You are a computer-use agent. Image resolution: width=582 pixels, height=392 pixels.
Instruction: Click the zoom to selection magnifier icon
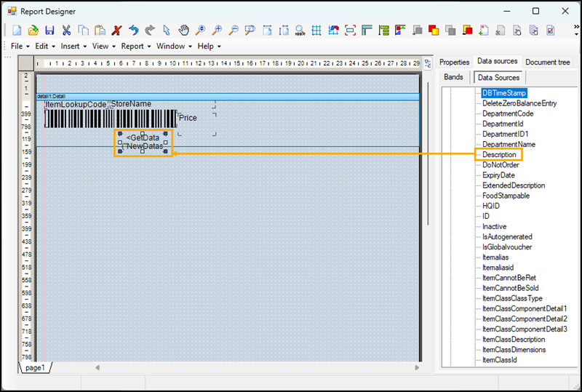click(x=250, y=31)
